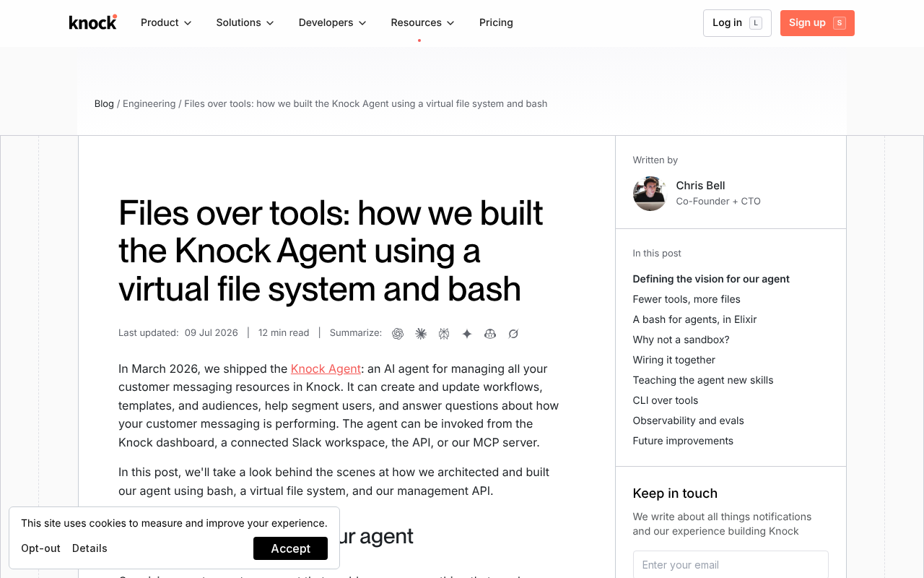This screenshot has width=924, height=578.
Task: Click the '12 min read' text
Action: pyautogui.click(x=284, y=333)
